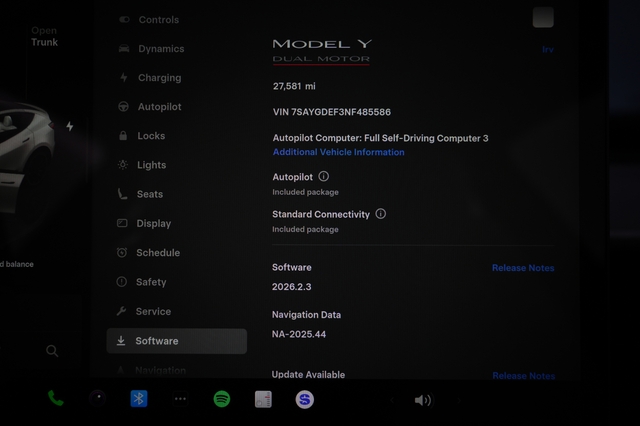Tap the vehicle name link 'Irv'
The image size is (640, 426).
548,50
